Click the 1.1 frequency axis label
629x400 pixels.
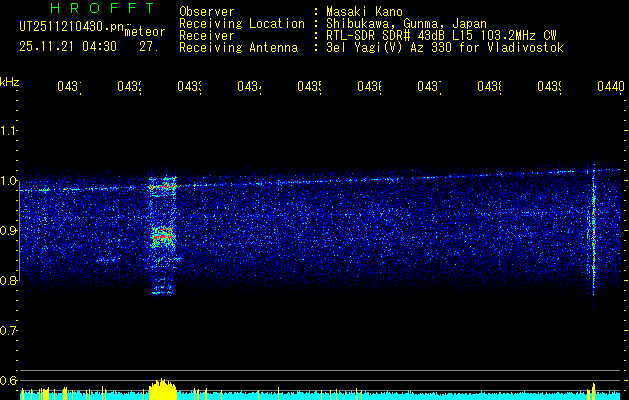8,130
